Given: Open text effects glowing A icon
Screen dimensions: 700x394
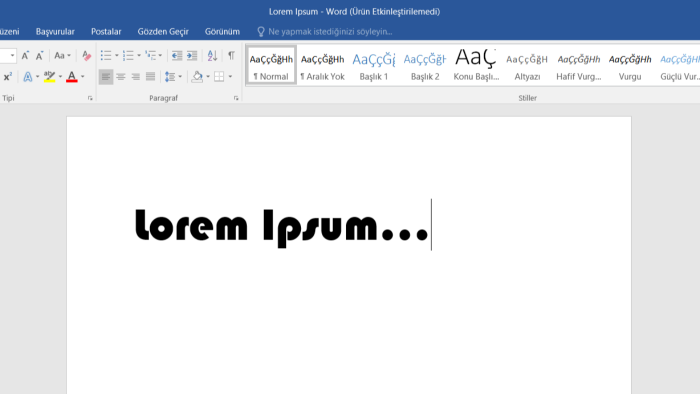Looking at the screenshot, I should click(28, 77).
